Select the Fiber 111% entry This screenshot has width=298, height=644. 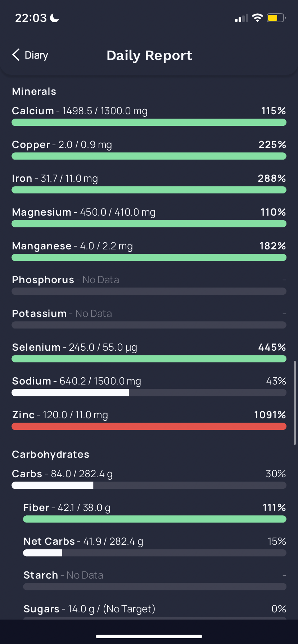(155, 512)
